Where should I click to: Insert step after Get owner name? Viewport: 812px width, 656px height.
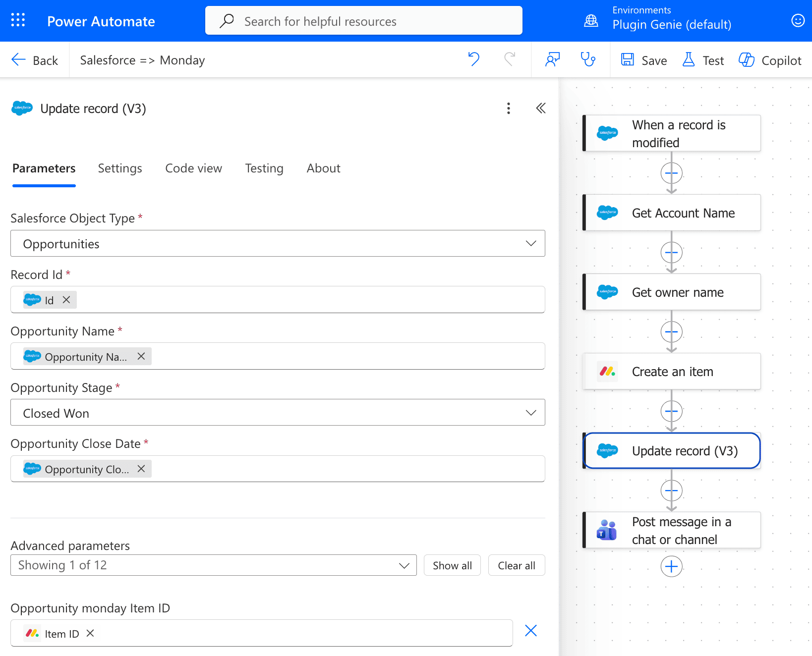pyautogui.click(x=671, y=332)
